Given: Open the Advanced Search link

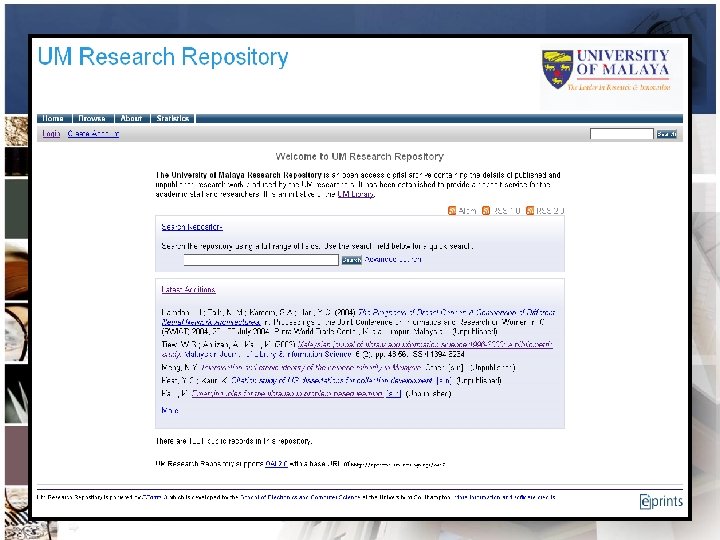Looking at the screenshot, I should (393, 259).
